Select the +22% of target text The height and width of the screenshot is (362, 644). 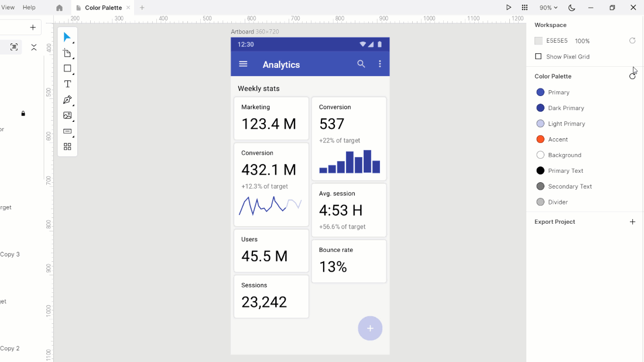340,141
